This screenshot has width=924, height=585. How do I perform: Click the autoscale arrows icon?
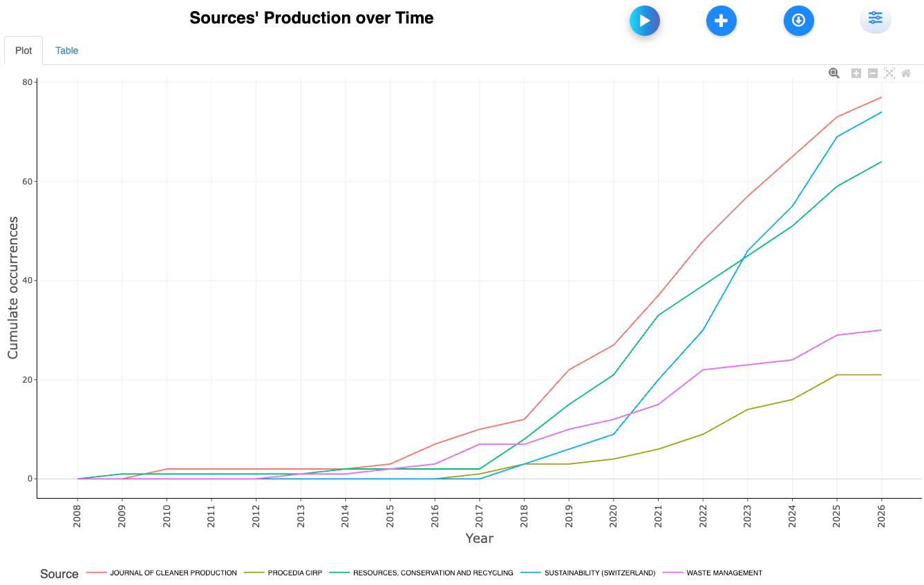click(889, 73)
